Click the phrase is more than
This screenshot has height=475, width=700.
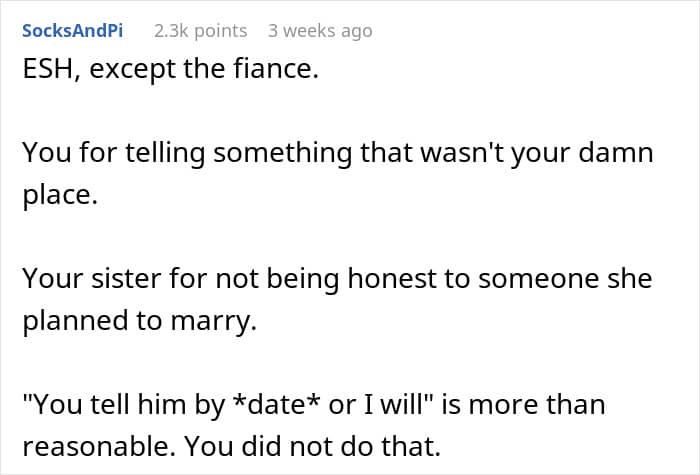[x=524, y=404]
